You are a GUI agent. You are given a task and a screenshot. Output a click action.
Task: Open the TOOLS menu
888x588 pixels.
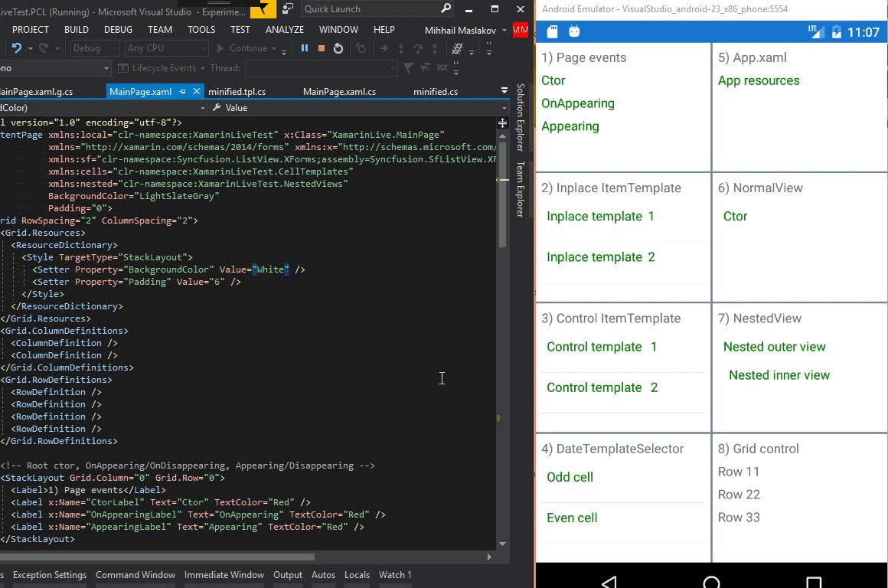pos(201,29)
